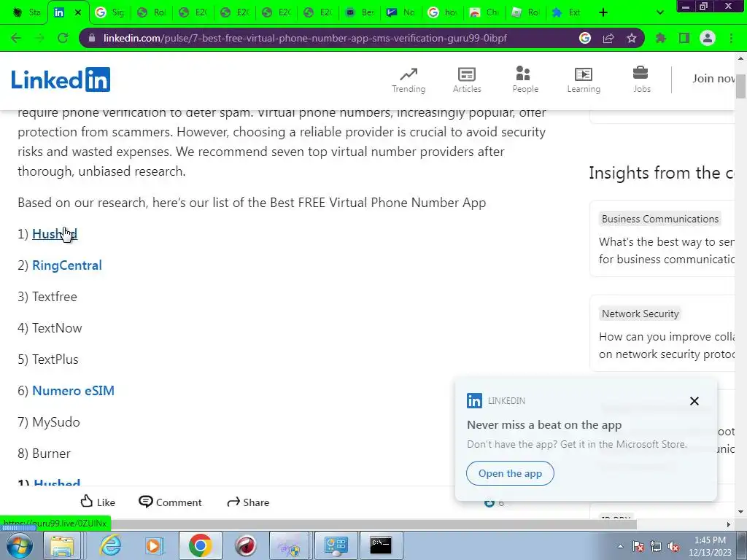747x560 pixels.
Task: Click the muted volume tray icon
Action: click(x=673, y=546)
